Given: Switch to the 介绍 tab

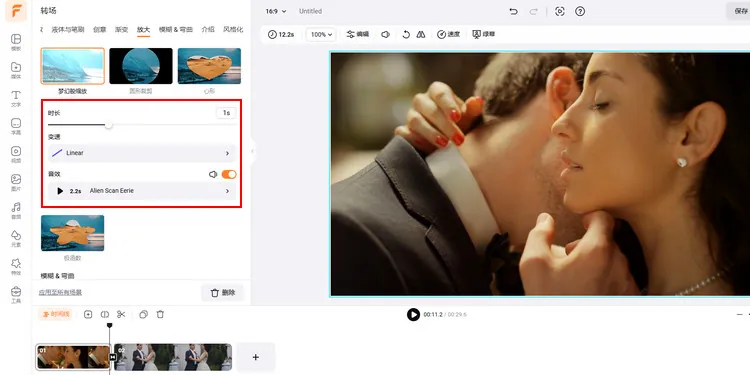Looking at the screenshot, I should click(208, 30).
